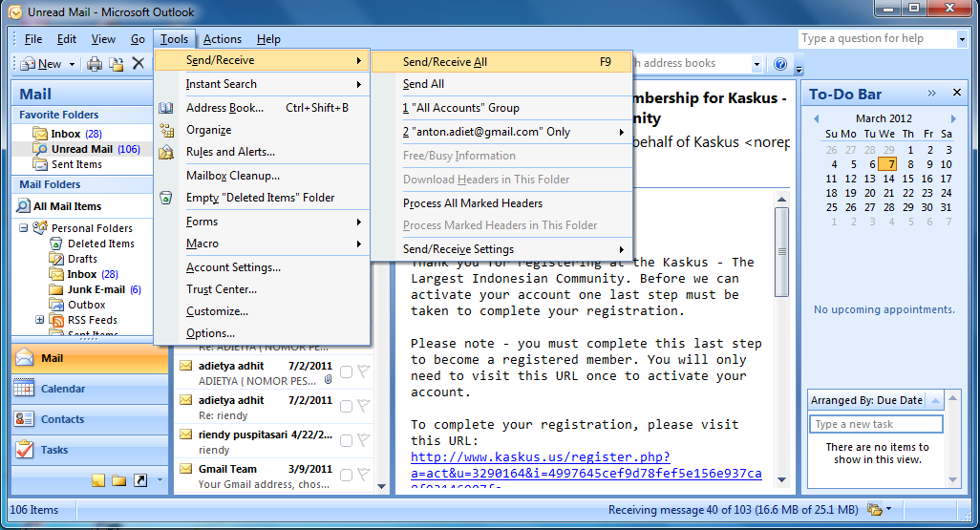Open Options from Tools menu
Screen dimensions: 980x530
[262, 333]
